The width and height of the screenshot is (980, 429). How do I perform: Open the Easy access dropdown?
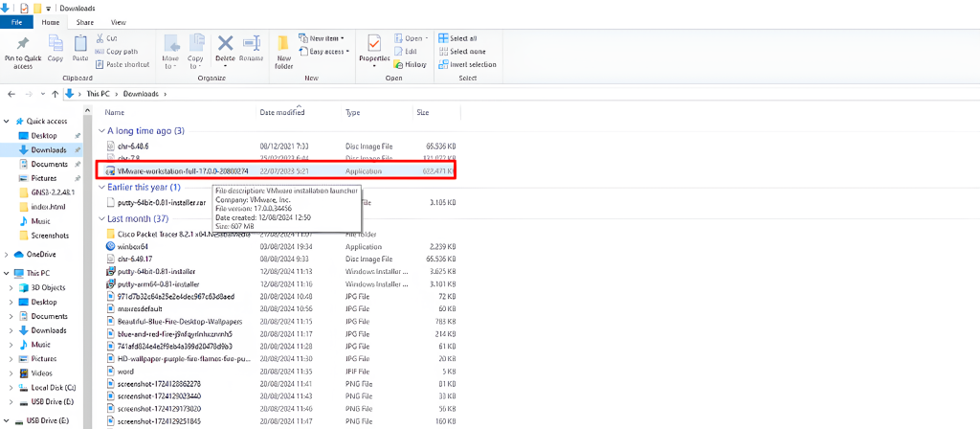tap(326, 52)
